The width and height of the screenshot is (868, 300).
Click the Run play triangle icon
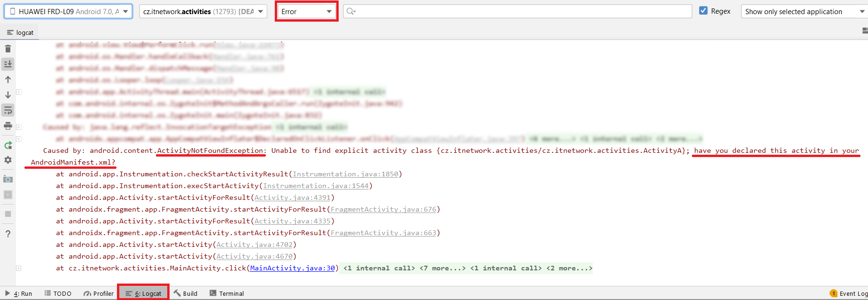[x=8, y=293]
